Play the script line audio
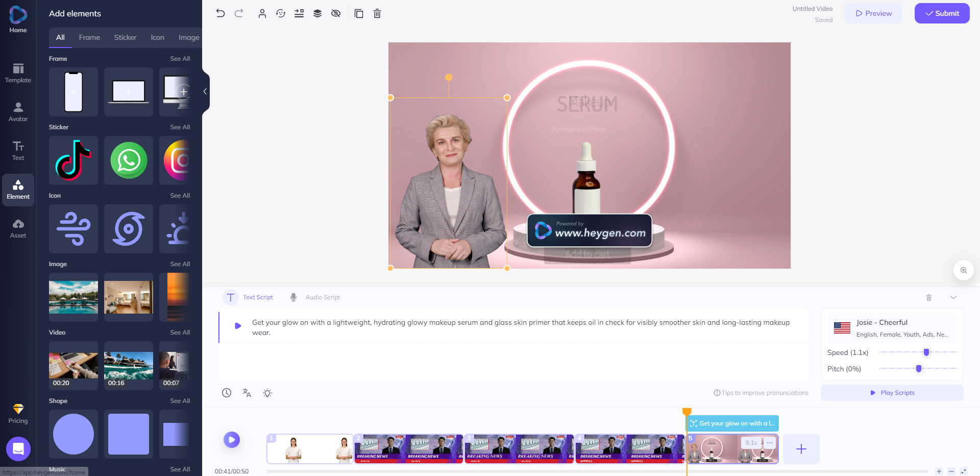 tap(238, 326)
